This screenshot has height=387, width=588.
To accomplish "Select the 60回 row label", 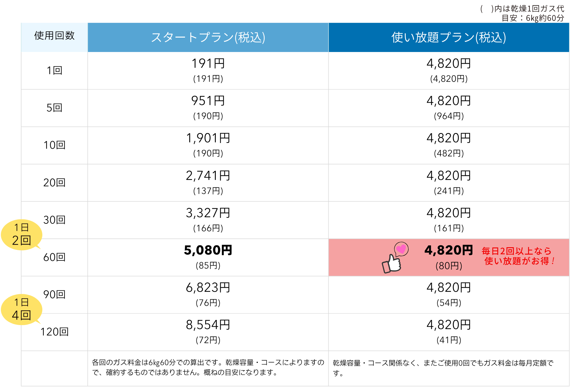I will (54, 257).
